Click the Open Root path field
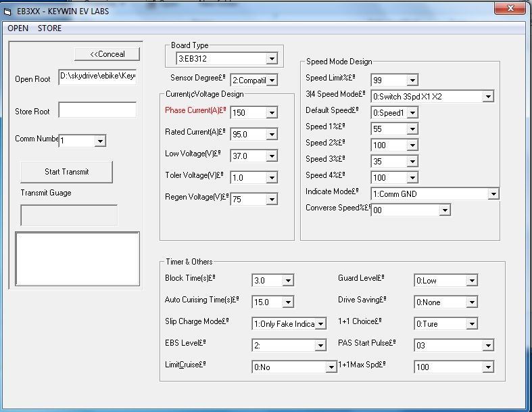 [x=97, y=78]
